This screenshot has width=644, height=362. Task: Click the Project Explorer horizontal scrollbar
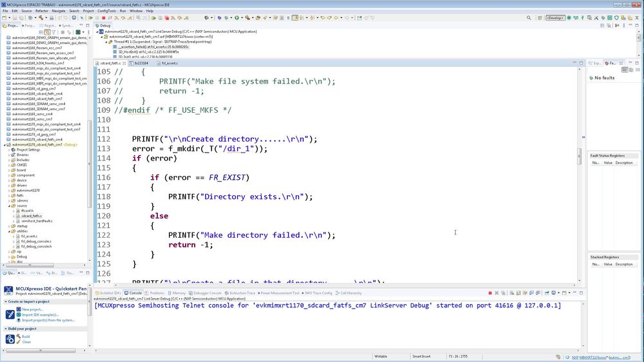(30, 265)
